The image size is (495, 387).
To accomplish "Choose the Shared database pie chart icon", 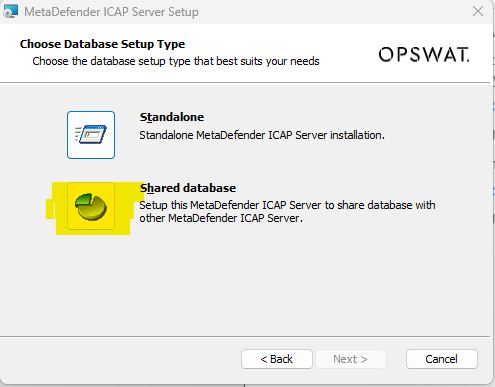I will 91,206.
